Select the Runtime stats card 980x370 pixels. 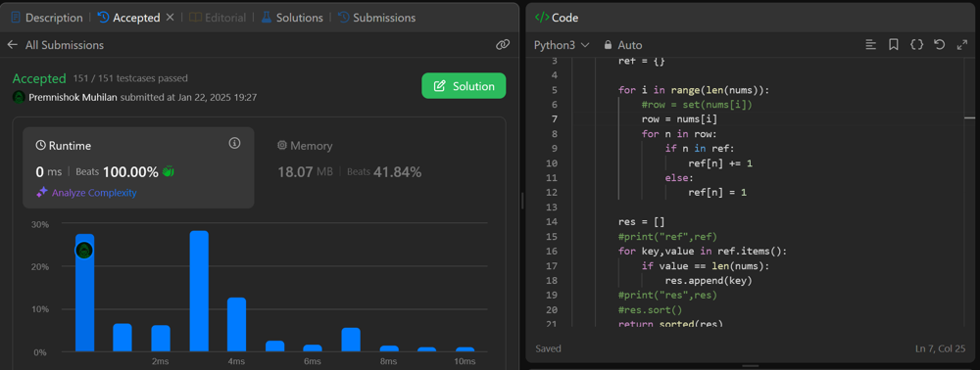(138, 167)
